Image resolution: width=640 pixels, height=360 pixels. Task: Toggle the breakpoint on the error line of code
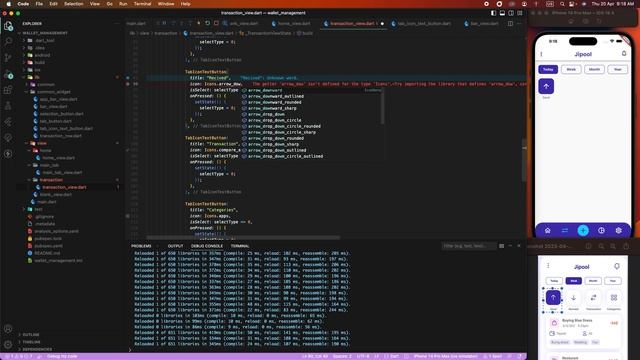click(x=128, y=84)
